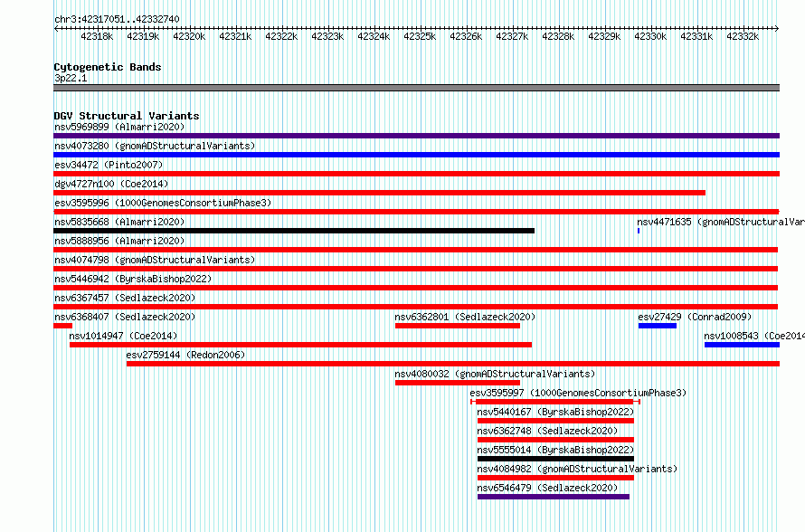The image size is (805, 532).
Task: Select the black nsv5555014 variant bar
Action: (555, 459)
